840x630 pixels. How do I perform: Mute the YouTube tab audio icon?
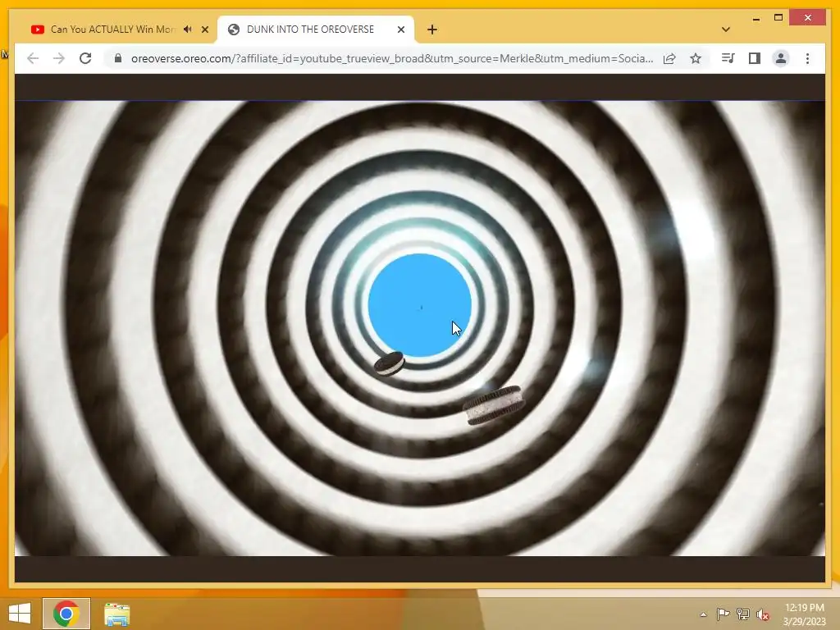click(x=188, y=29)
